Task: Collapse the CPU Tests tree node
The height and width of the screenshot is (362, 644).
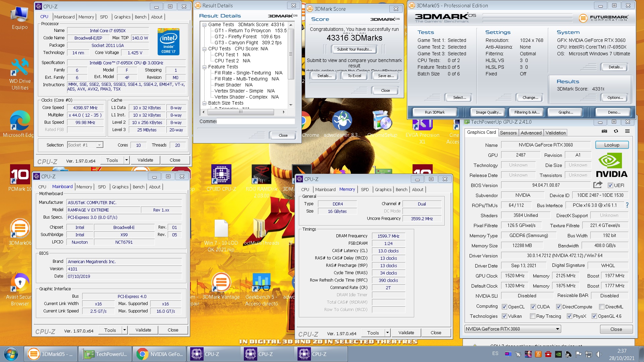Action: tap(204, 49)
